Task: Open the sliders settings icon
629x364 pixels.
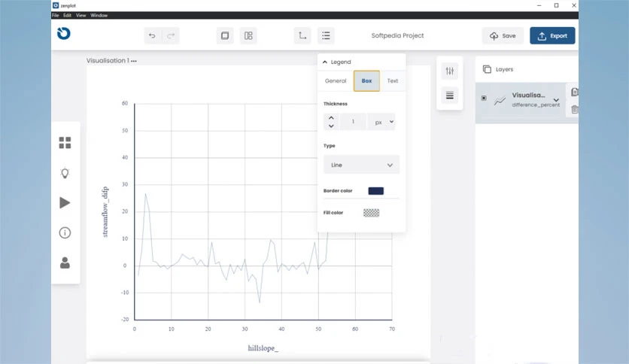Action: click(x=450, y=71)
